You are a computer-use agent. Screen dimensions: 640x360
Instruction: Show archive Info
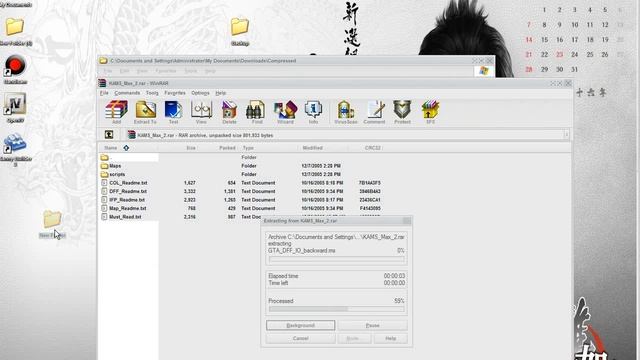[x=313, y=112]
